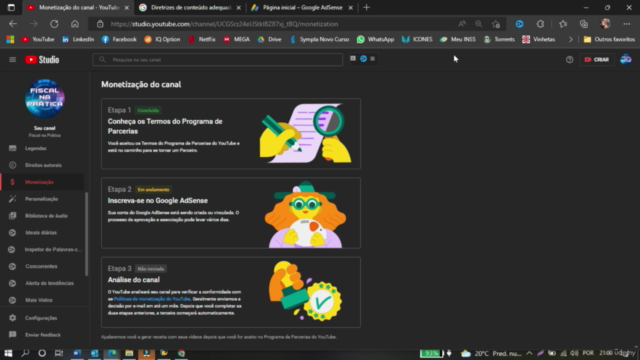The width and height of the screenshot is (640, 360).
Task: Click the blue round extension icon beside search
Action: (363, 59)
